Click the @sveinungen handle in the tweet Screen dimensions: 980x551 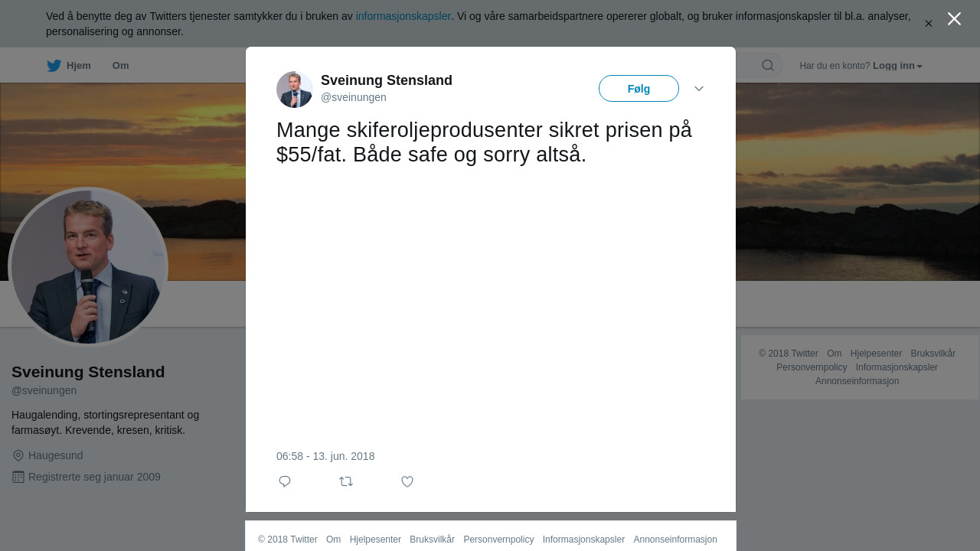click(354, 97)
